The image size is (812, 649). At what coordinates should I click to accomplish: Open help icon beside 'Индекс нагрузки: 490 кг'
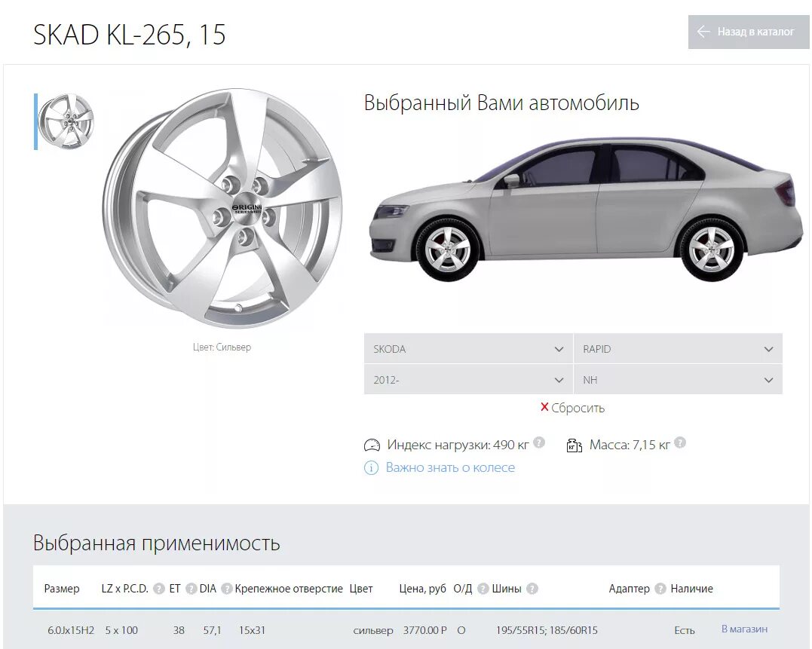(x=539, y=442)
